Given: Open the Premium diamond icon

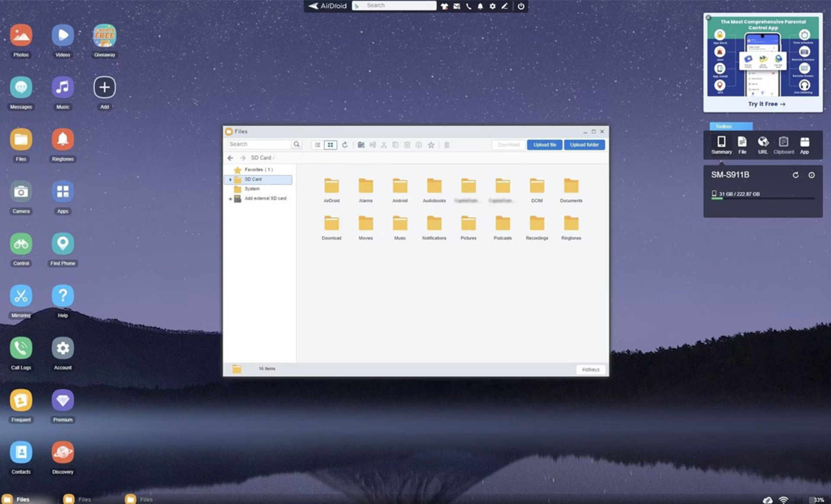Looking at the screenshot, I should [63, 400].
